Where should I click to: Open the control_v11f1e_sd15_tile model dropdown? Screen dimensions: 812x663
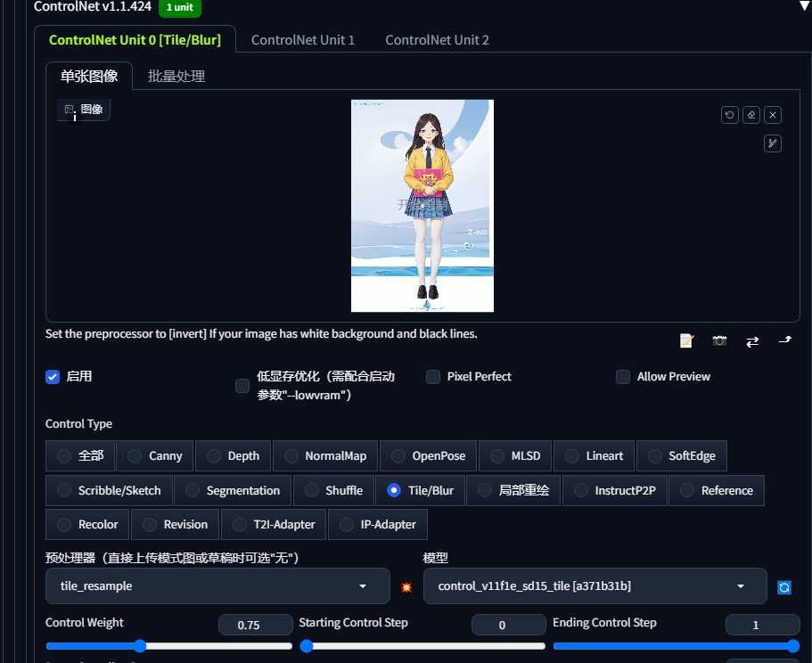point(595,586)
